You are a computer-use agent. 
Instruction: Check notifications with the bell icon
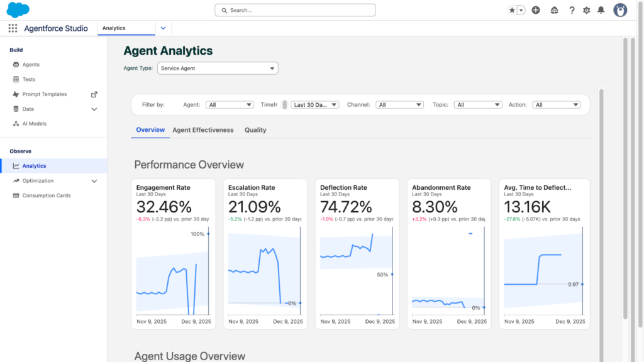pyautogui.click(x=602, y=10)
